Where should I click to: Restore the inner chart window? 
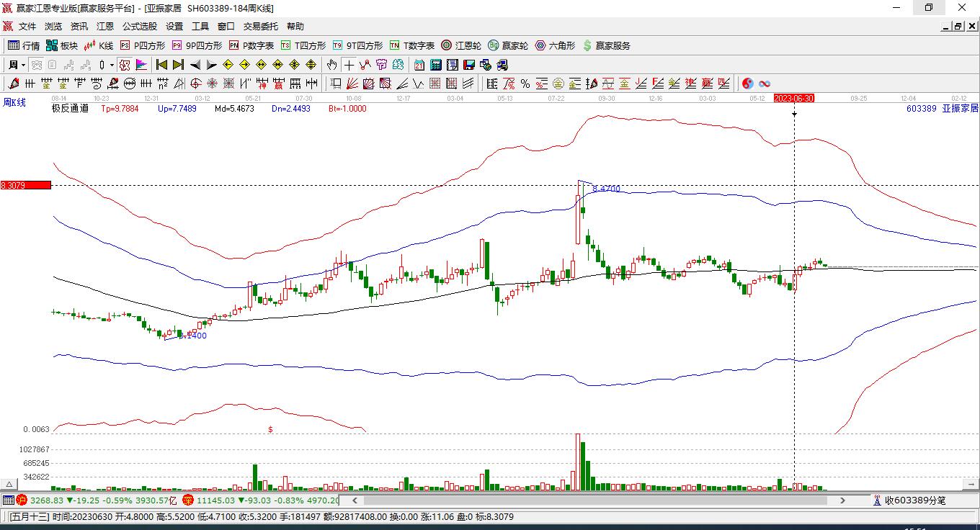point(958,27)
